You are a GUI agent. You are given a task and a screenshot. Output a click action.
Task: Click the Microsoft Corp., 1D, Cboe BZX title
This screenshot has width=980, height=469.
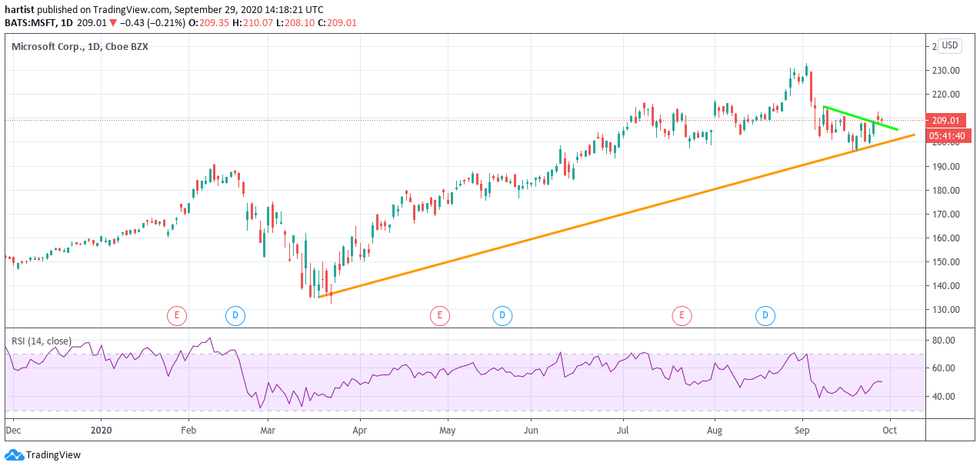[80, 46]
